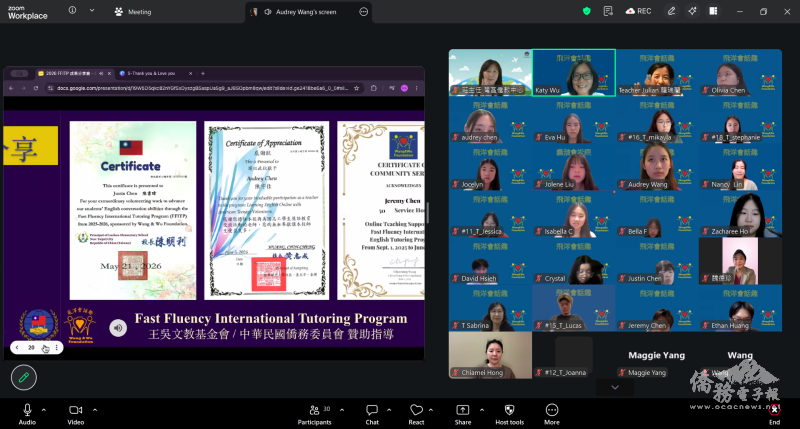Select Nancy Lin's video tile
The height and width of the screenshot is (429, 800).
pos(740,166)
